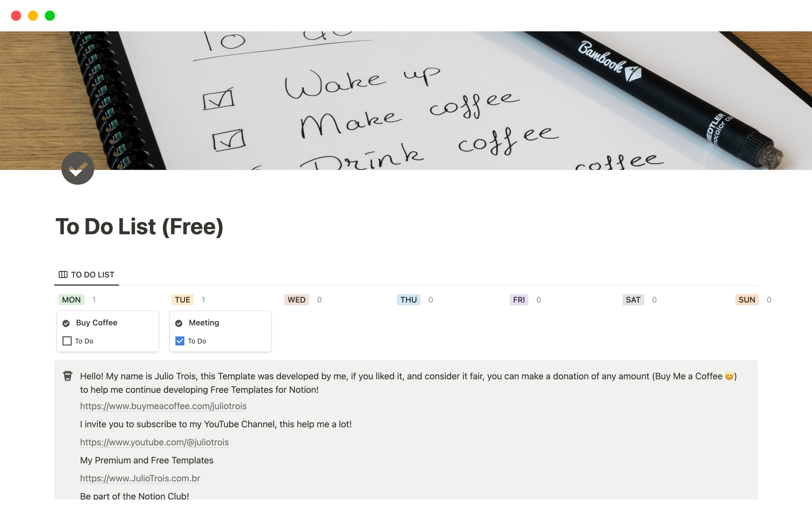The width and height of the screenshot is (812, 508).
Task: Click the TO DO LIST table/board icon
Action: point(62,274)
